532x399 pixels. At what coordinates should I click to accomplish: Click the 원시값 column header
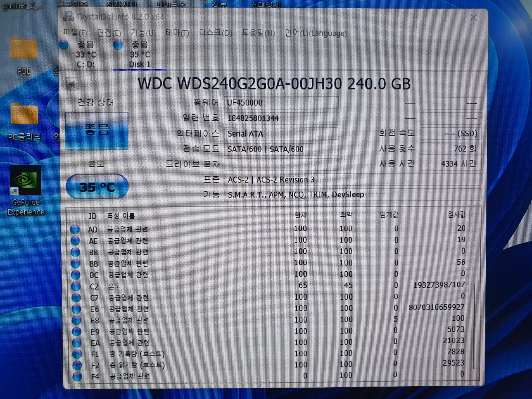tap(457, 214)
